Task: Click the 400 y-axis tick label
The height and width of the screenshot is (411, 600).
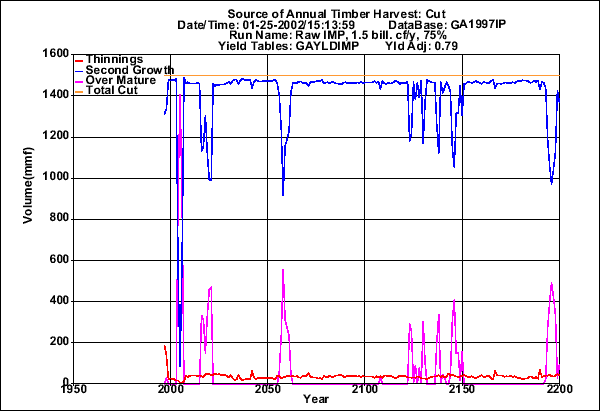Action: click(x=57, y=301)
